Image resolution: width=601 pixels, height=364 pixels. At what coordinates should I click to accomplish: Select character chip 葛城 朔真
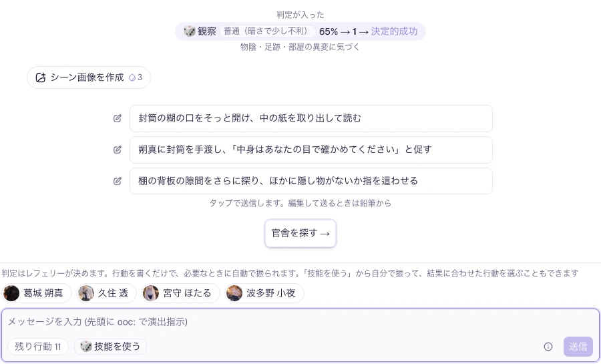pyautogui.click(x=37, y=293)
